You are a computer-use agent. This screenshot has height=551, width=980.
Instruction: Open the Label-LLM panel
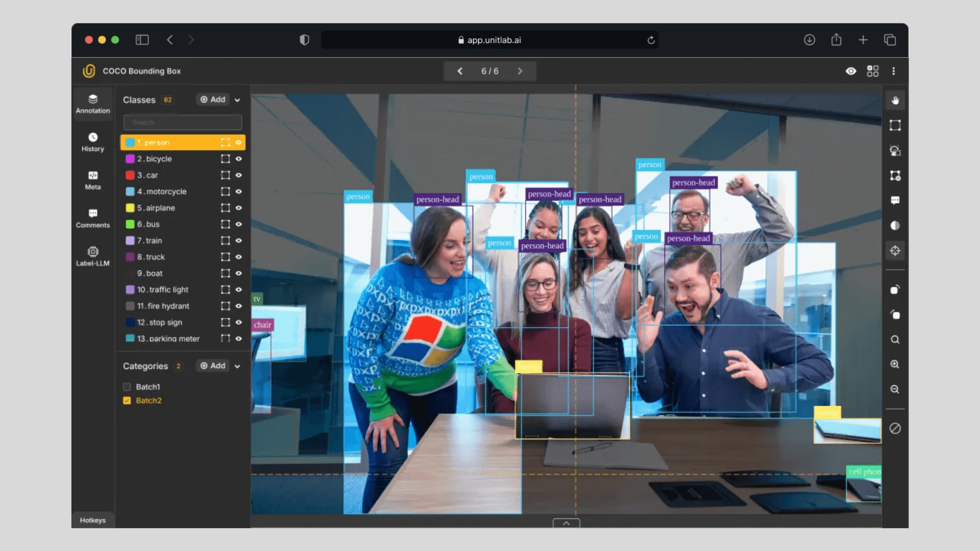(92, 256)
